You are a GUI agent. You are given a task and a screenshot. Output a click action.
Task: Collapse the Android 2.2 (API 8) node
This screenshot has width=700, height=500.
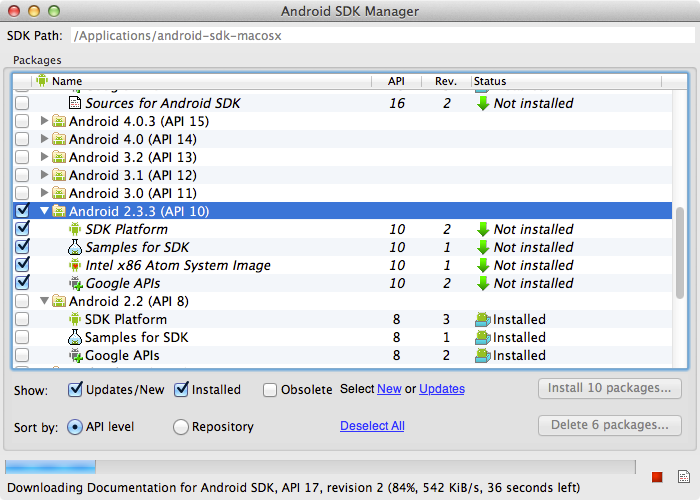coord(44,301)
